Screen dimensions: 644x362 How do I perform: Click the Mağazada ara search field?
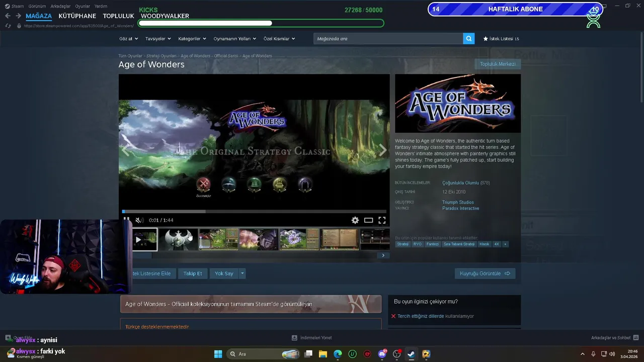pyautogui.click(x=388, y=39)
